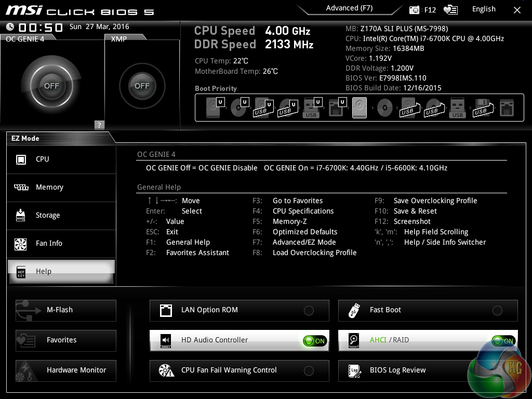The image size is (532, 399).
Task: Open the Fan Info section
Action: tap(61, 244)
